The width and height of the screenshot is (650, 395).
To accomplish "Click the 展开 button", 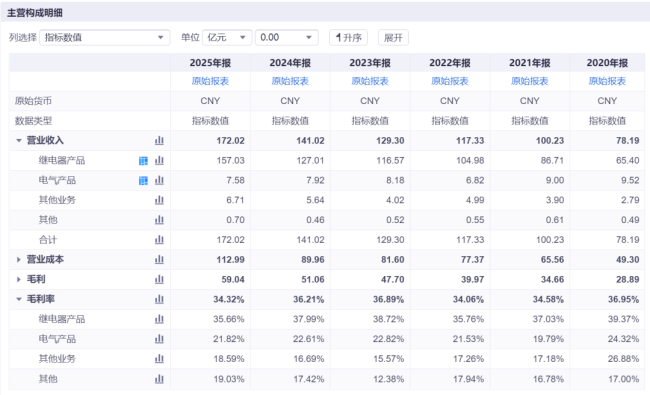I will pyautogui.click(x=393, y=38).
